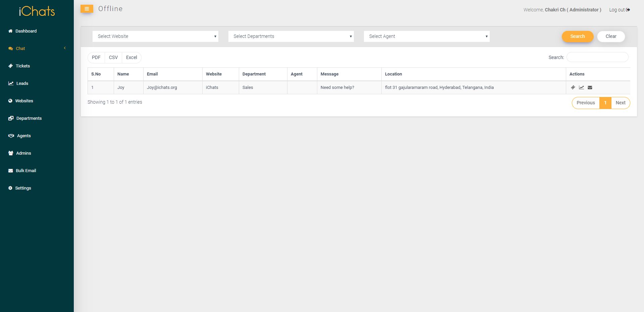Click the email "Joy@ichats.org"
The height and width of the screenshot is (312, 644).
[x=162, y=88]
